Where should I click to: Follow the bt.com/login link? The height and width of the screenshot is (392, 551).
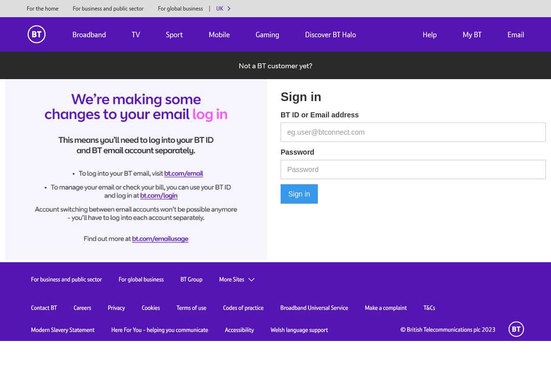click(x=159, y=195)
